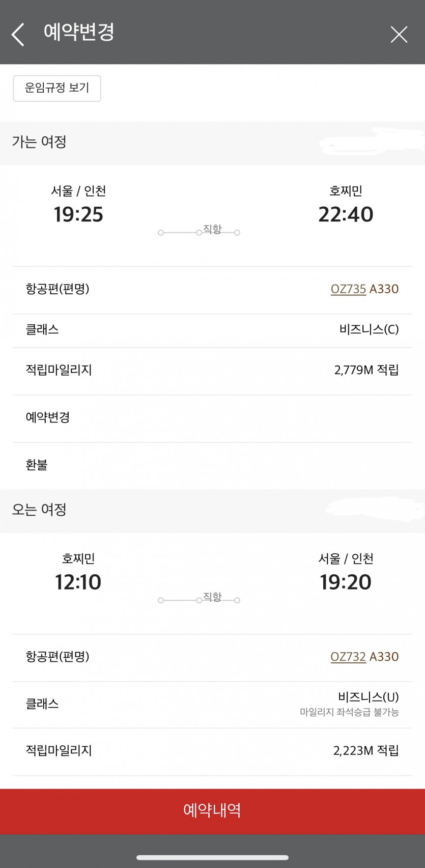The height and width of the screenshot is (868, 425).
Task: Tap the 12:10 Ho Chi Minh departure time
Action: 78,582
